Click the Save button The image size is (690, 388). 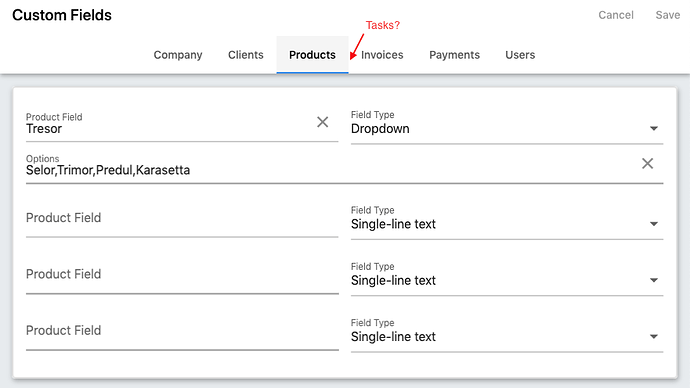coord(668,15)
